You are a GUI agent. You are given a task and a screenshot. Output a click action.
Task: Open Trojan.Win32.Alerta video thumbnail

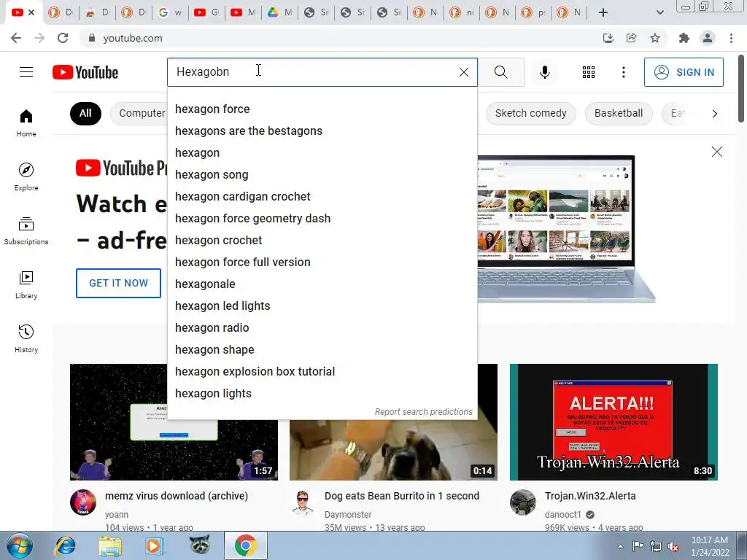(614, 422)
